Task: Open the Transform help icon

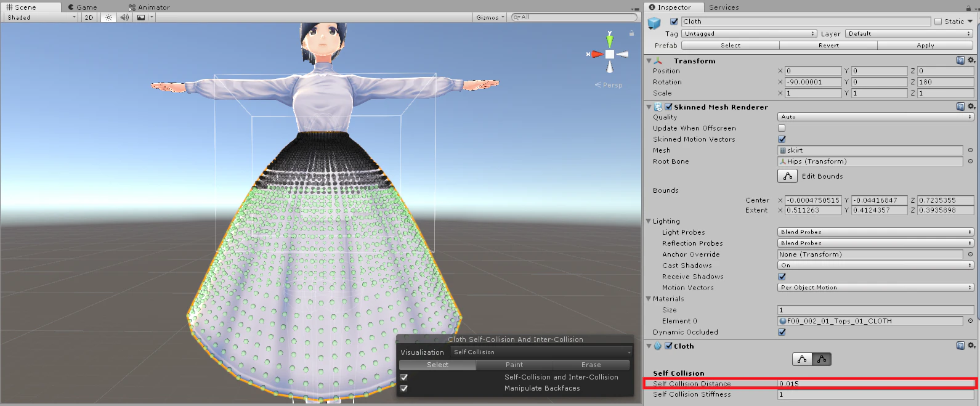Action: coord(960,60)
